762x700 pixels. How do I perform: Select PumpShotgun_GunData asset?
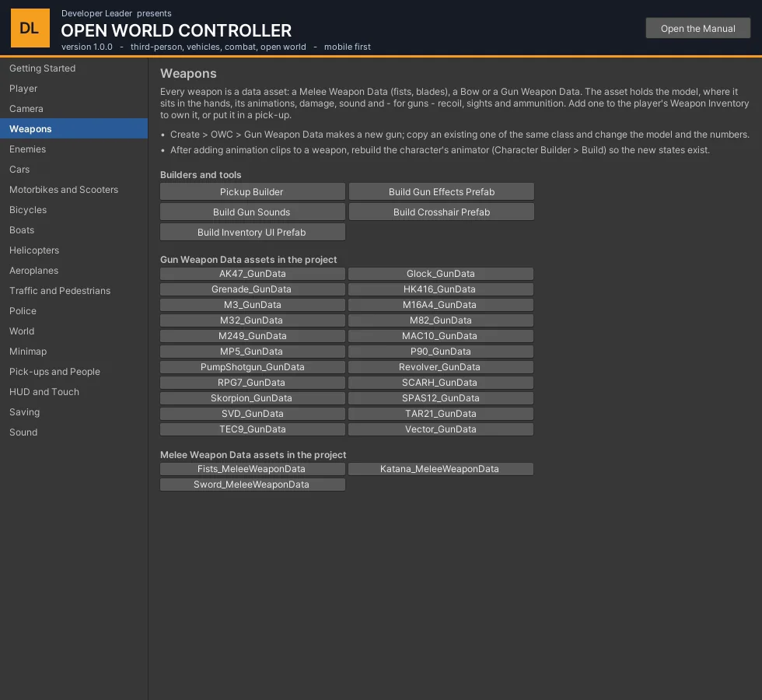pyautogui.click(x=253, y=367)
